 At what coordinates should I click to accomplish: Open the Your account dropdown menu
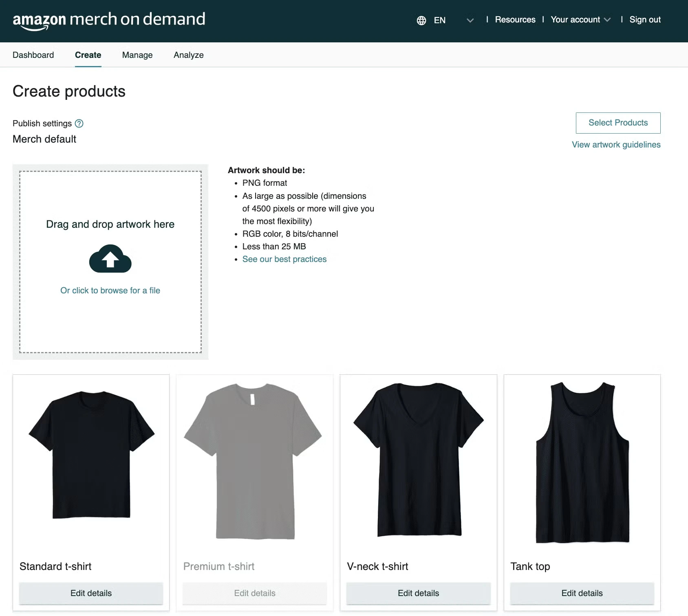(x=580, y=19)
